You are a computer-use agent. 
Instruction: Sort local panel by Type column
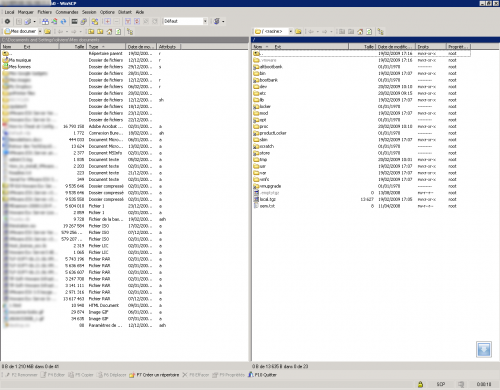tap(106, 47)
